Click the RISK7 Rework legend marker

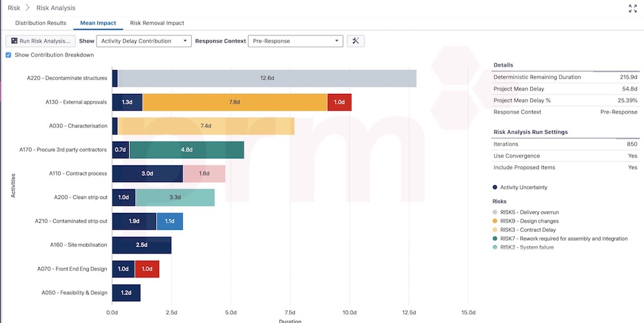pyautogui.click(x=495, y=239)
